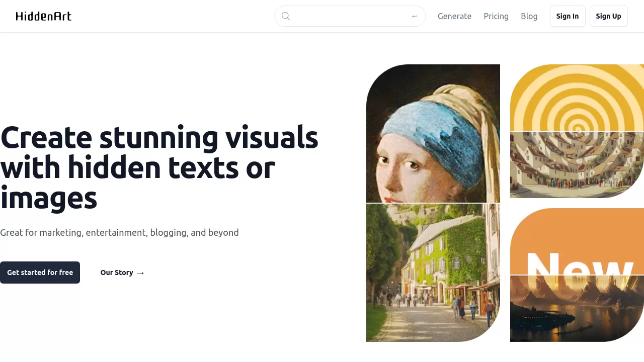Image resolution: width=644 pixels, height=362 pixels.
Task: Click the HiddenArt logo
Action: tap(44, 16)
